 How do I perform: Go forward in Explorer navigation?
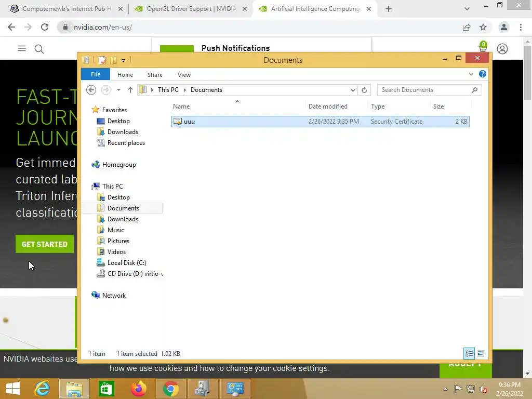pyautogui.click(x=106, y=90)
